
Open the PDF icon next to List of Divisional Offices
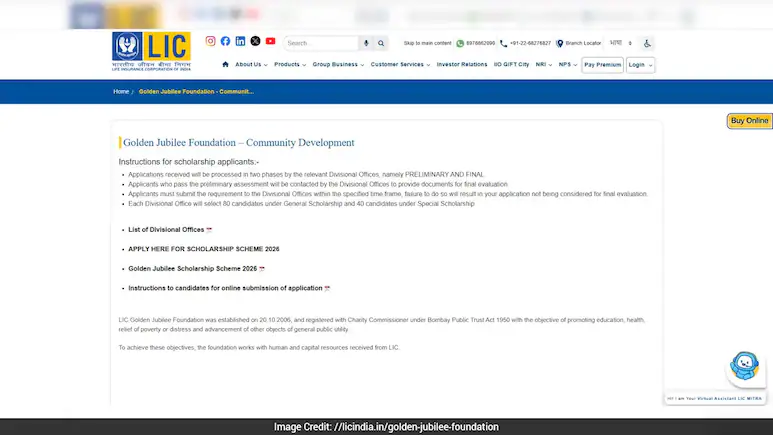point(209,230)
